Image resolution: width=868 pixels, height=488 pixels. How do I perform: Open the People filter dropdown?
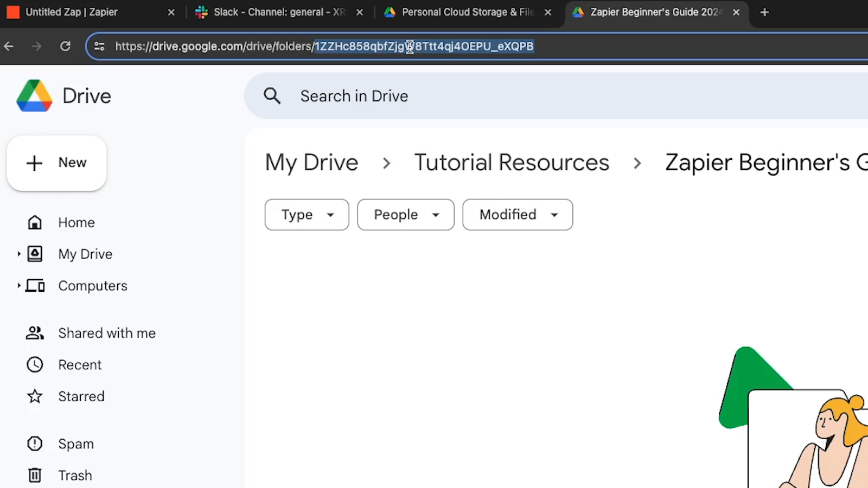pos(406,215)
